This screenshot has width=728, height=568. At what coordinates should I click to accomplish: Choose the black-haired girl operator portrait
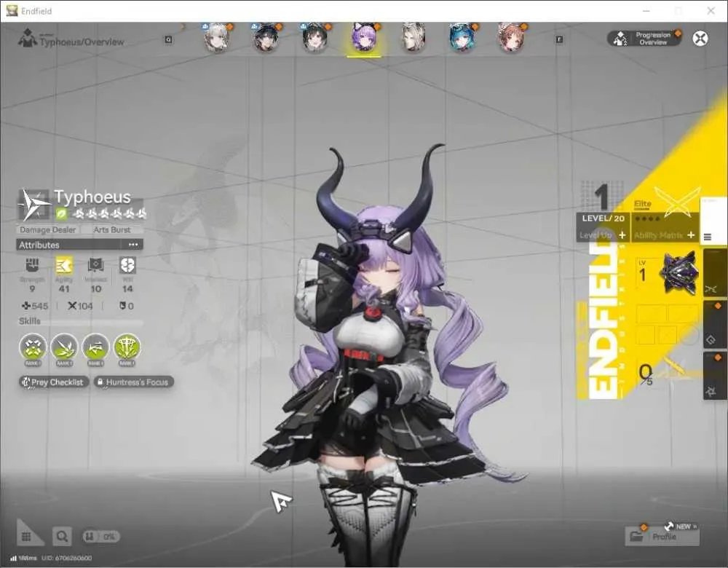pos(314,37)
